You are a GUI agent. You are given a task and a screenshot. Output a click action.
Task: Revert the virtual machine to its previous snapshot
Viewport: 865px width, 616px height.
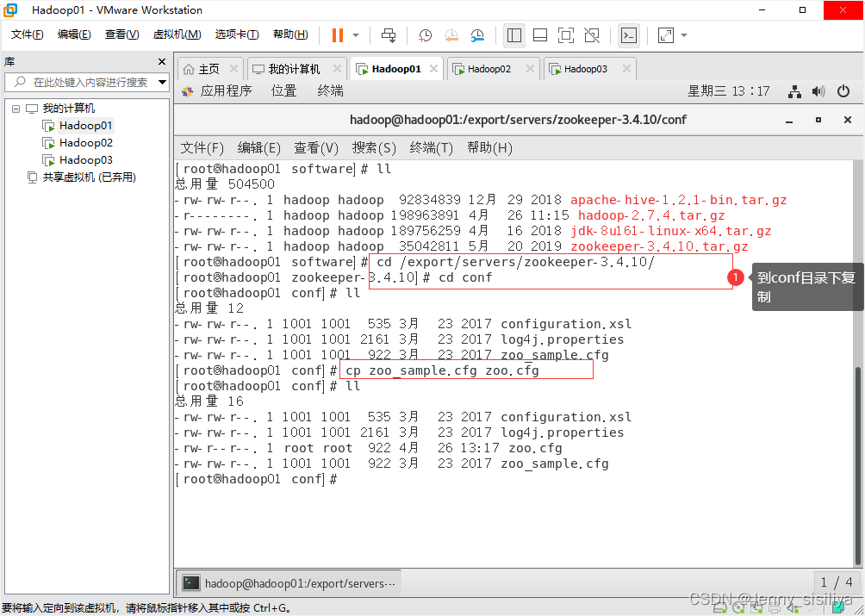coord(451,35)
